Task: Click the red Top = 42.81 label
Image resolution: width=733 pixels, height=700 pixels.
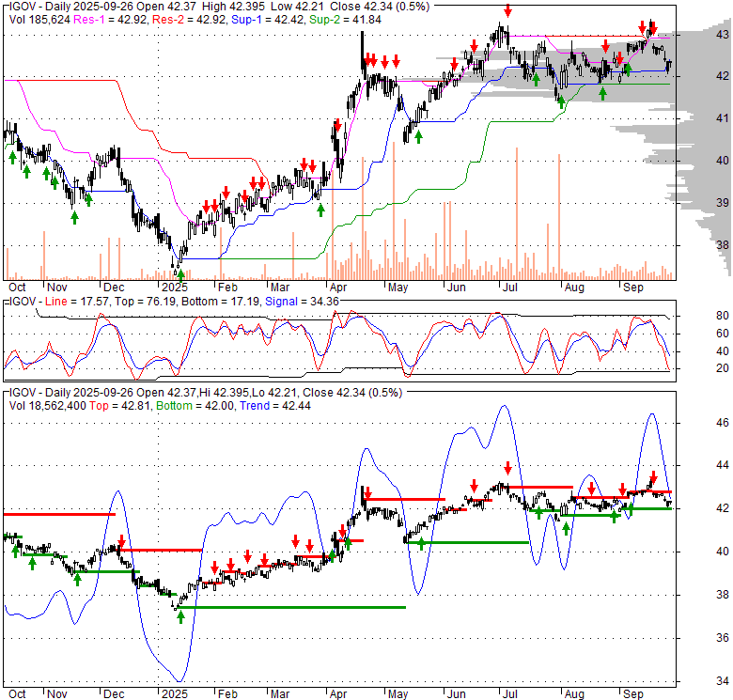Action: pos(120,406)
